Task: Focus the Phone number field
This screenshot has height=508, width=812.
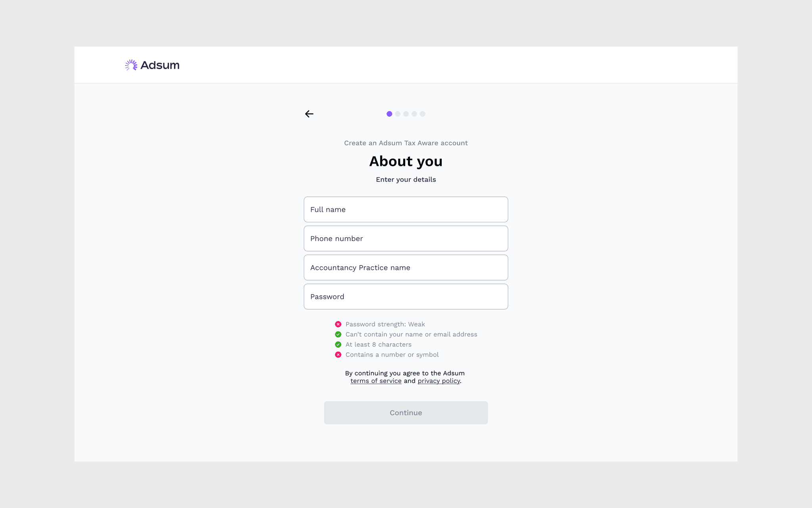Action: [x=406, y=239]
